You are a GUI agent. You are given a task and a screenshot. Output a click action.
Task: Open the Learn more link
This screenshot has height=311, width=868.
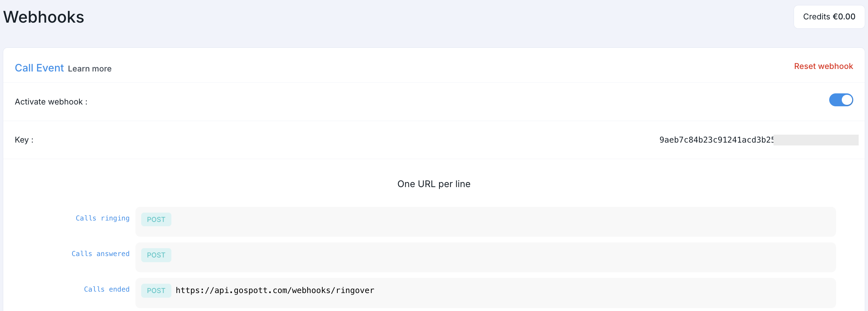pos(89,69)
